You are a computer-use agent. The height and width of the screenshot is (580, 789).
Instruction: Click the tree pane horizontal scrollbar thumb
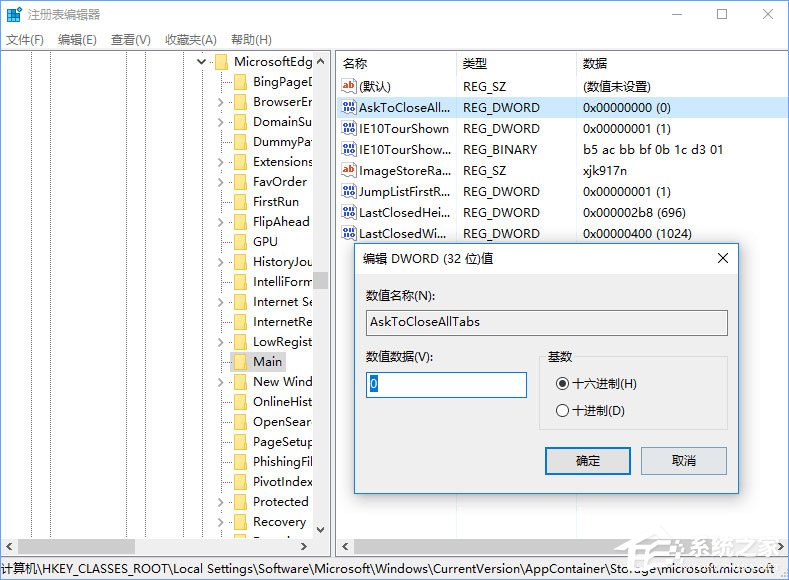76,546
